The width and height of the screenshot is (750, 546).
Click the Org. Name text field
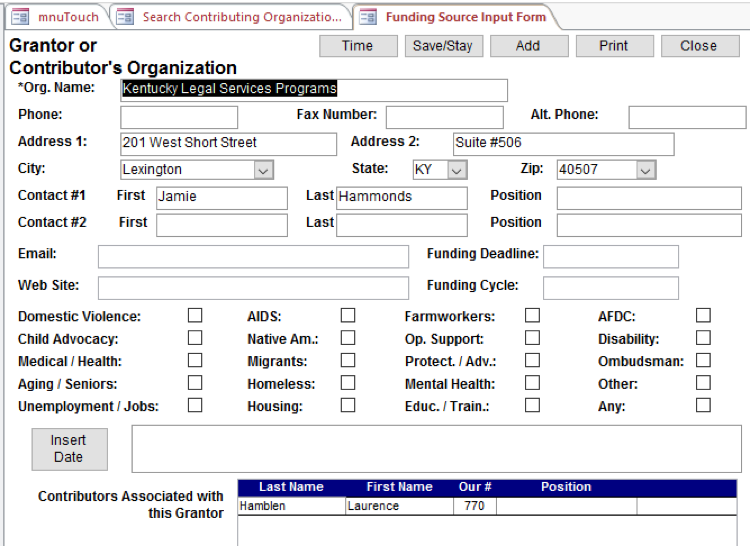(313, 90)
